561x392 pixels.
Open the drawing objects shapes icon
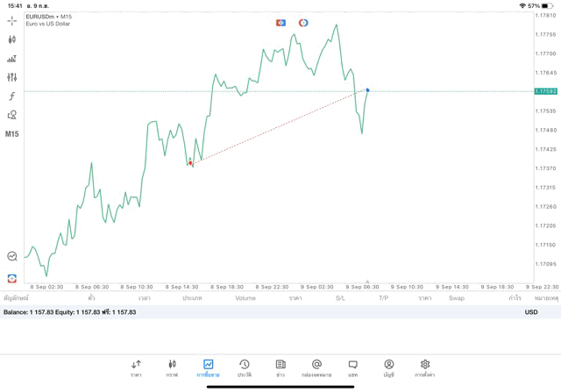(x=12, y=115)
